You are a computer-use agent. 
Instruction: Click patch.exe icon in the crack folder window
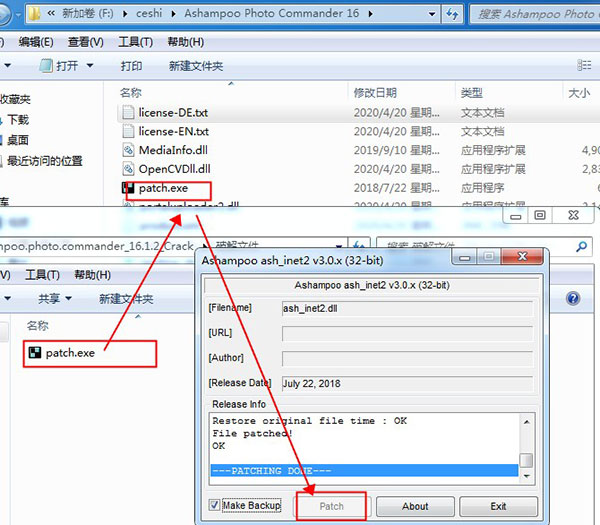click(x=35, y=352)
